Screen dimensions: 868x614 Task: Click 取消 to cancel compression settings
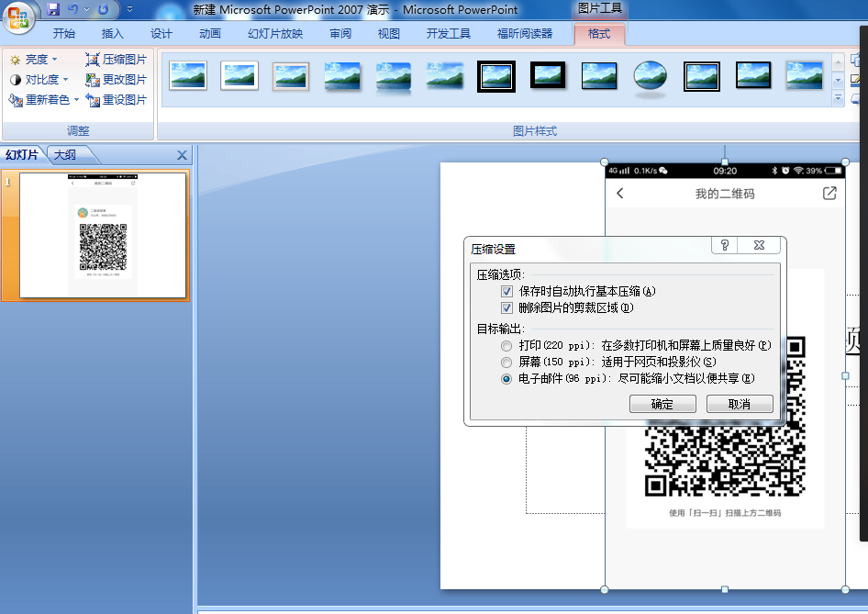(740, 404)
